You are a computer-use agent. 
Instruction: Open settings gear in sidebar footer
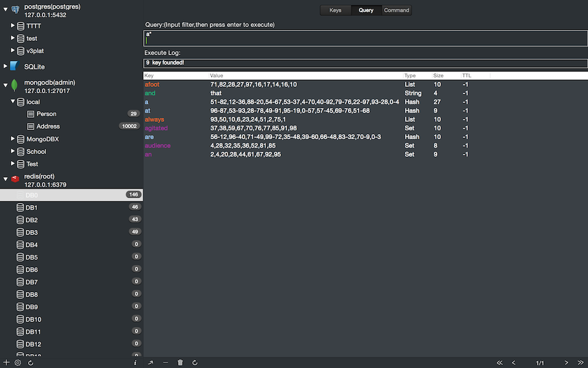coord(18,363)
